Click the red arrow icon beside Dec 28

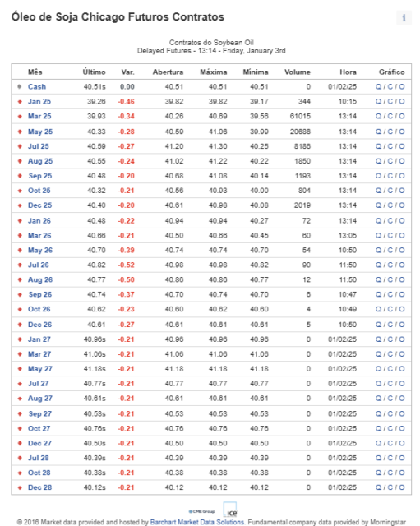coord(20,487)
